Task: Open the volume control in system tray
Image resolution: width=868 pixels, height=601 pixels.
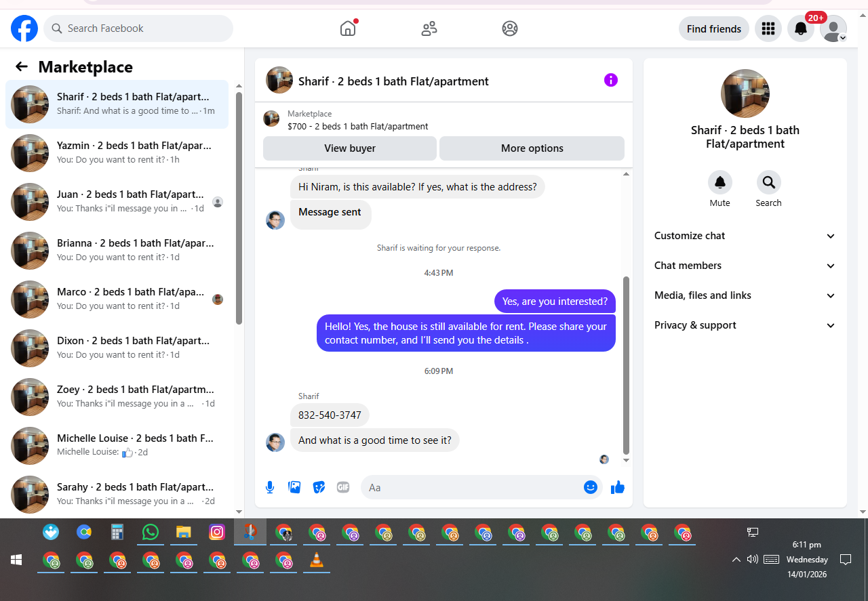Action: (752, 560)
